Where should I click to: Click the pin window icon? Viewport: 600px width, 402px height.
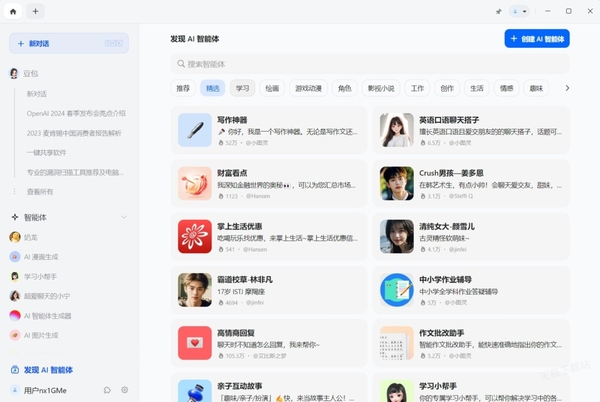point(498,11)
